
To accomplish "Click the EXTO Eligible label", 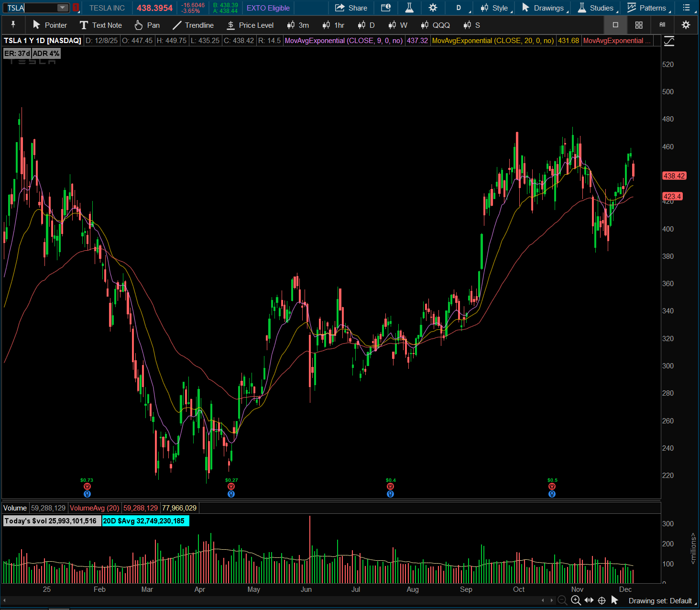I will pyautogui.click(x=268, y=8).
